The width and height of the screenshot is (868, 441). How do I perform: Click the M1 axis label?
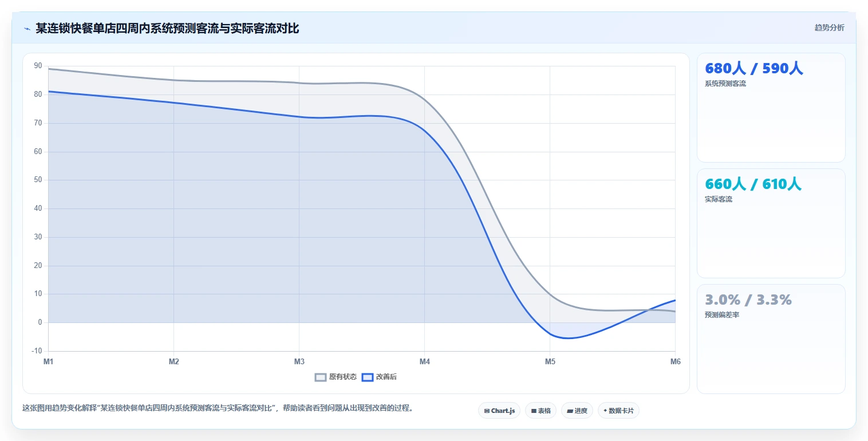pyautogui.click(x=49, y=361)
